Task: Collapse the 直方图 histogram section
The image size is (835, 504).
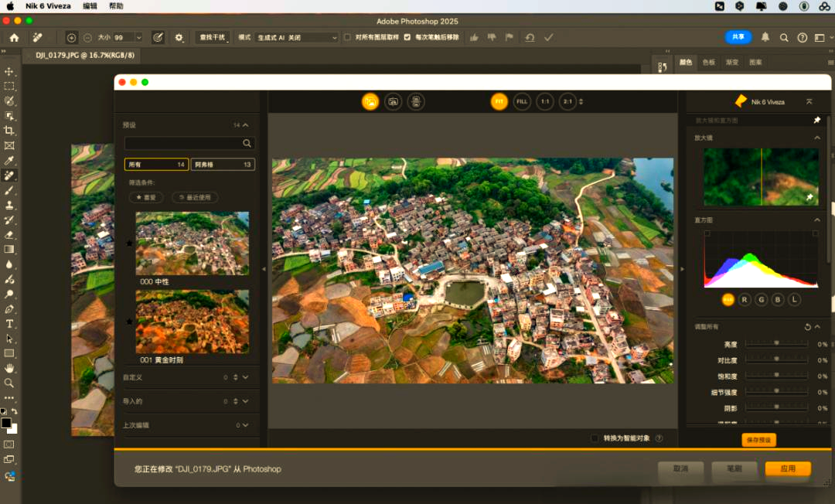Action: [x=817, y=220]
